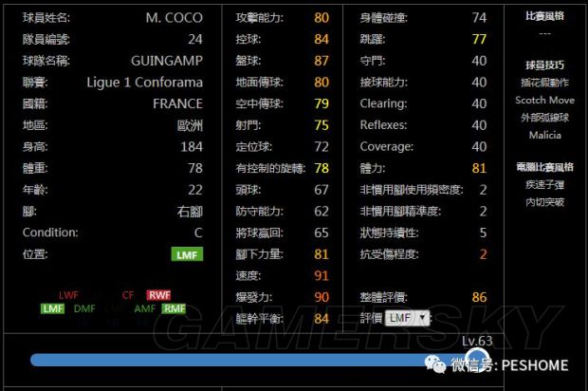Click the 速度 stat value 91
588x391 pixels.
(322, 275)
